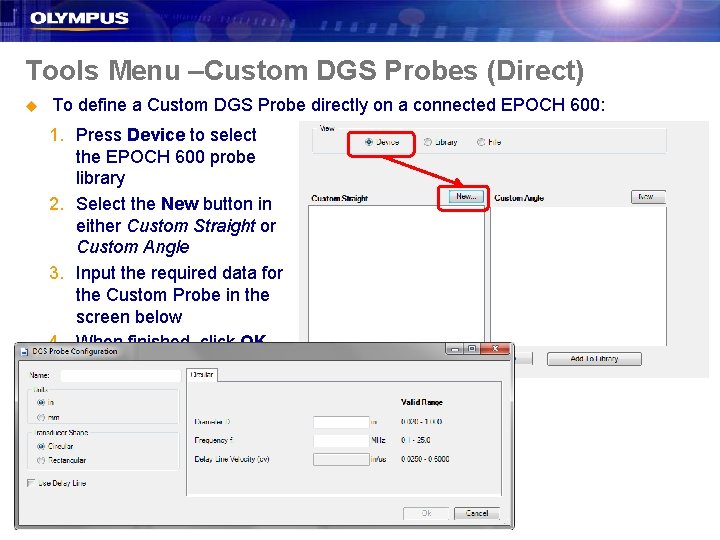Select the Library view radio button
The image size is (720, 540).
point(428,142)
